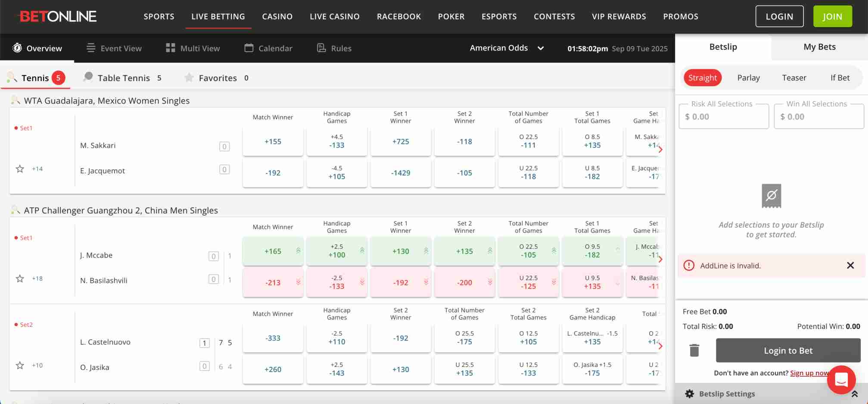Clear betslip with the trash icon
The width and height of the screenshot is (868, 404).
[694, 351]
